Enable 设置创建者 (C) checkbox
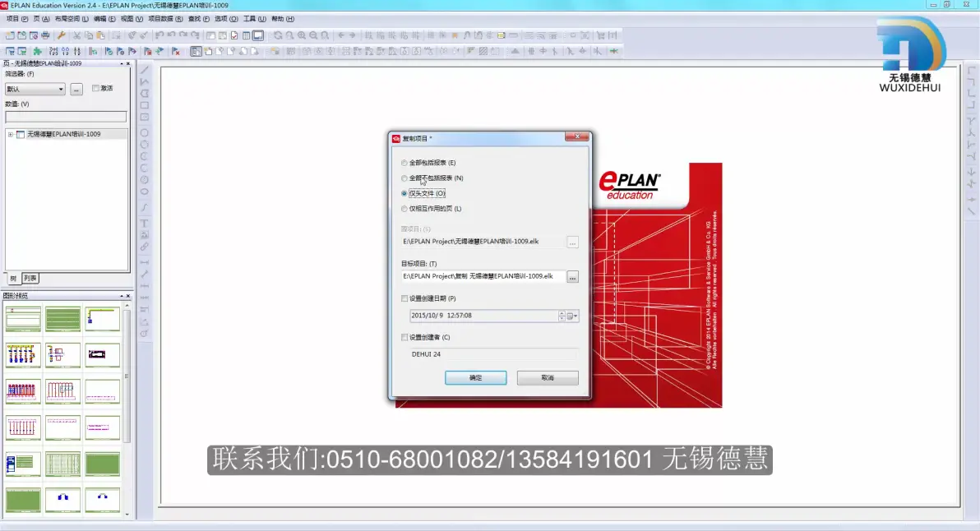This screenshot has height=531, width=980. [404, 337]
